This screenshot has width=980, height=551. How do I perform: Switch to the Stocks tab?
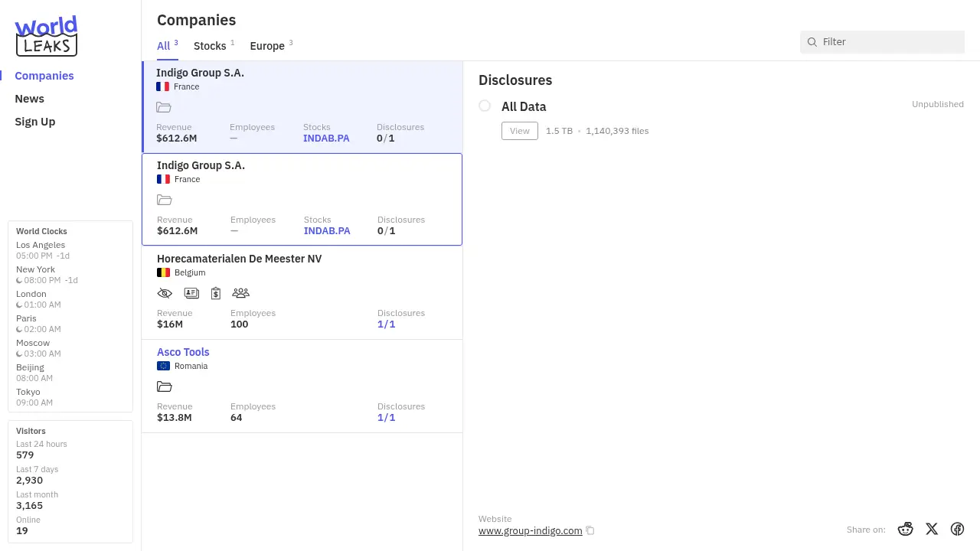tap(210, 46)
